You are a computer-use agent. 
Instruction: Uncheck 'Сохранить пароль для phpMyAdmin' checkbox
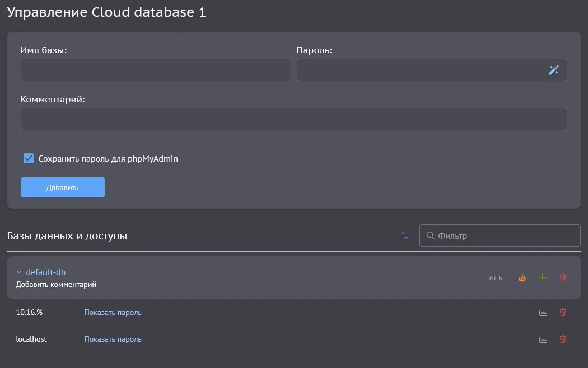point(29,159)
